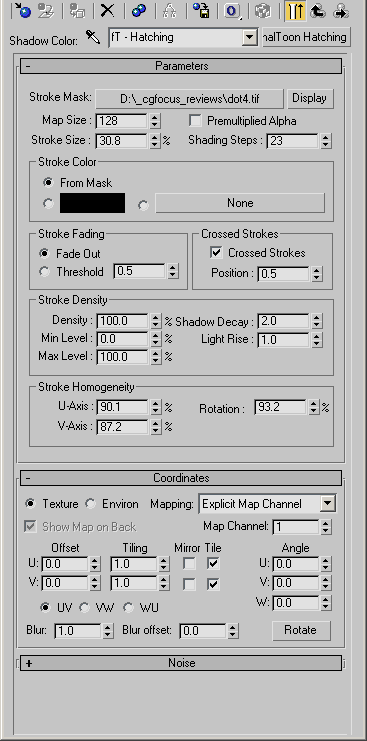Select the Threshold radio button

44,272
